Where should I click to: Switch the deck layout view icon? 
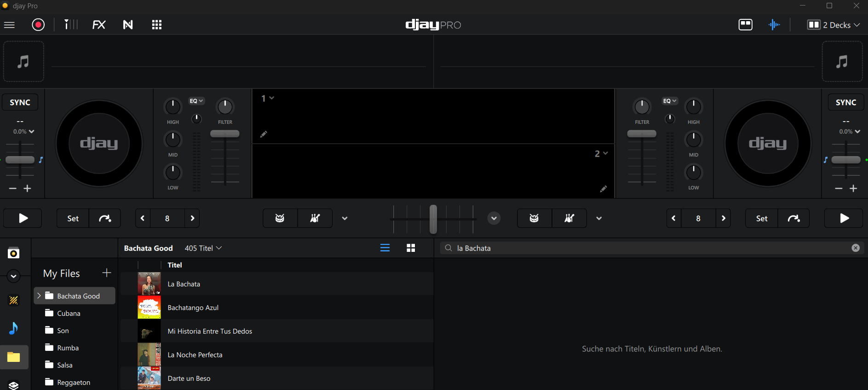click(745, 25)
